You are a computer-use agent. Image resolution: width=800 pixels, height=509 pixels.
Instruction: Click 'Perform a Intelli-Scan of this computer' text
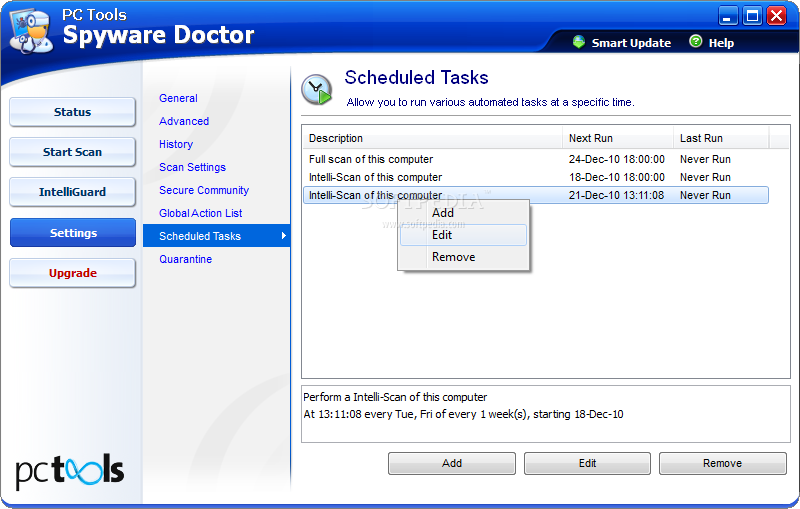pyautogui.click(x=395, y=397)
